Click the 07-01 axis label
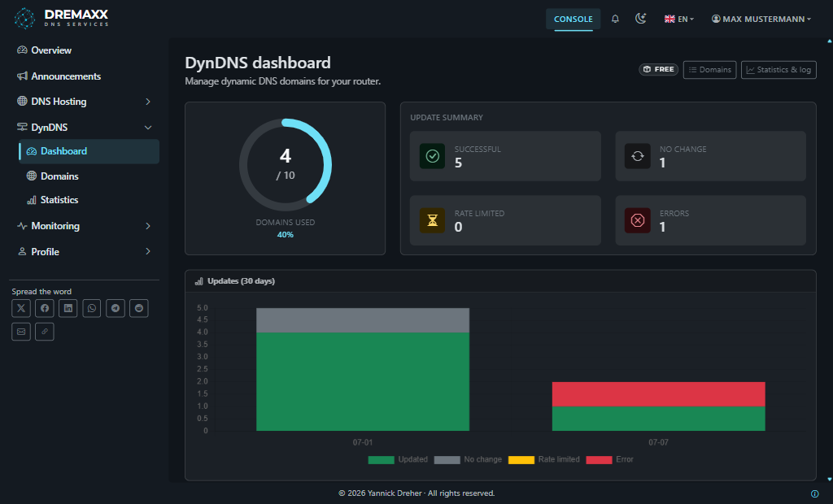The height and width of the screenshot is (504, 833). [x=363, y=442]
